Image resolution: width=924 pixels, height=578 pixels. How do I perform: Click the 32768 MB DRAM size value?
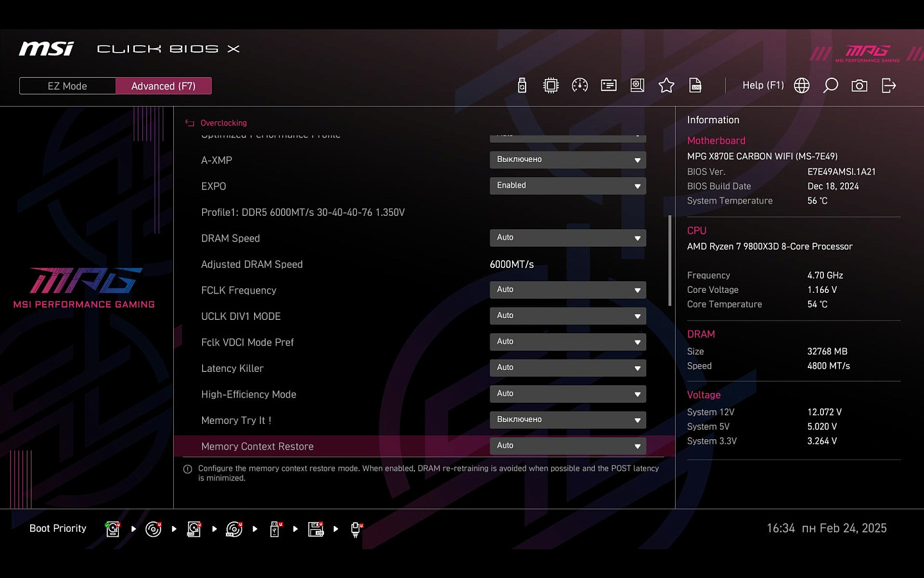[827, 352]
